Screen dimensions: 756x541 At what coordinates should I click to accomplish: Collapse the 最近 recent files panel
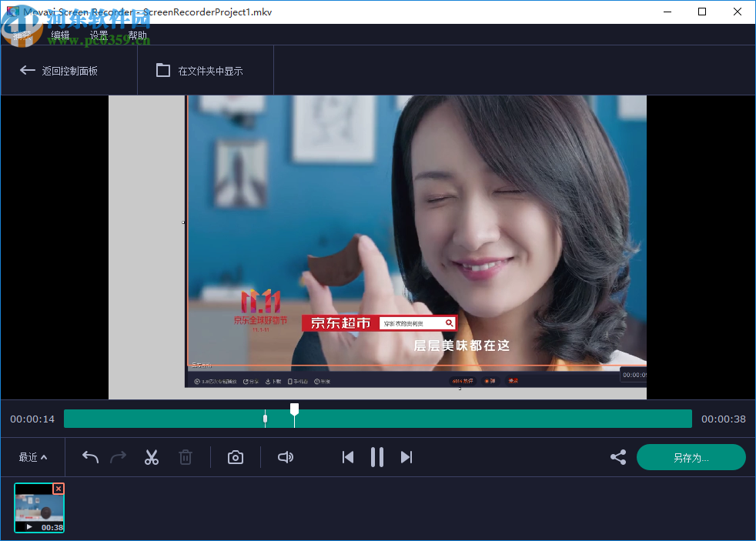[32, 456]
